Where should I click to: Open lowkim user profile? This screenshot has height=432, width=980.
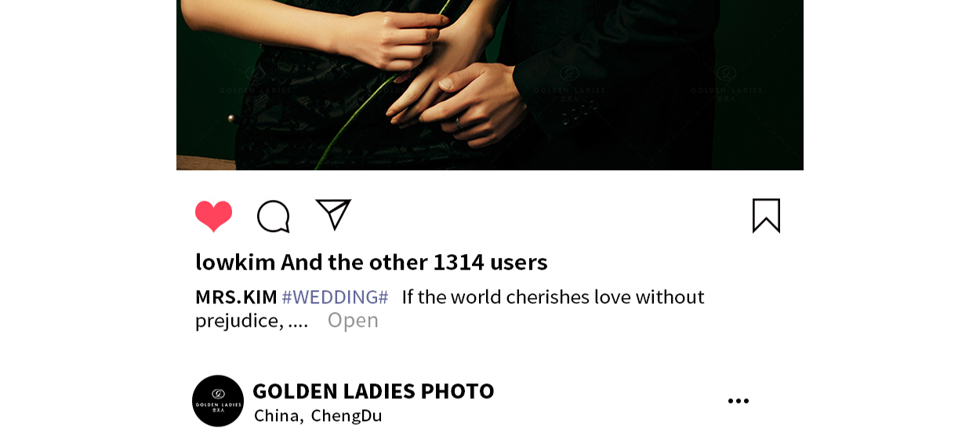point(235,262)
